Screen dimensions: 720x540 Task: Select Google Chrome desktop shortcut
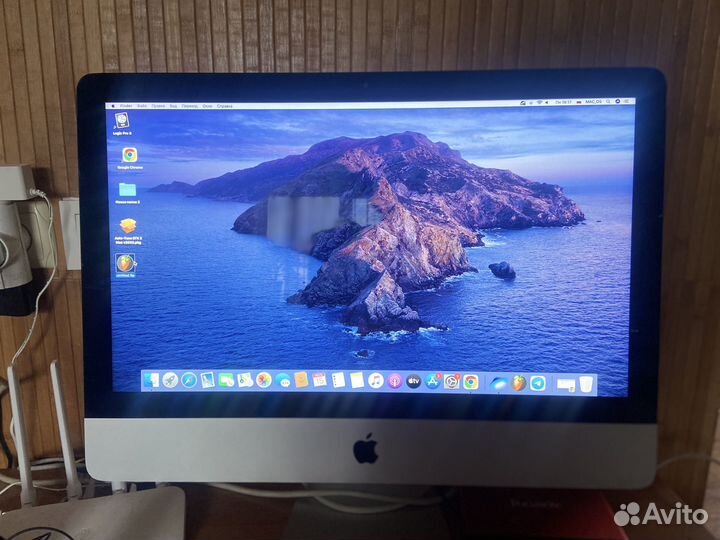pyautogui.click(x=129, y=158)
